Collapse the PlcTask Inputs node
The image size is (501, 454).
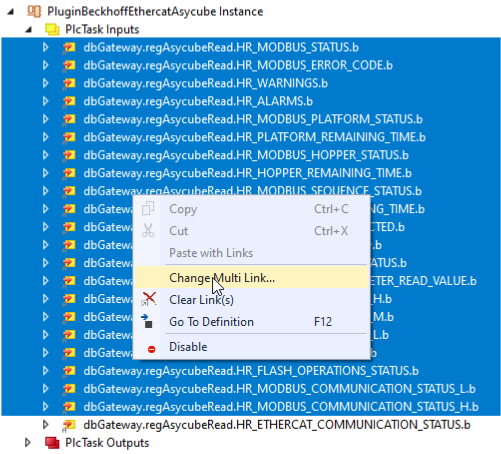pyautogui.click(x=29, y=30)
